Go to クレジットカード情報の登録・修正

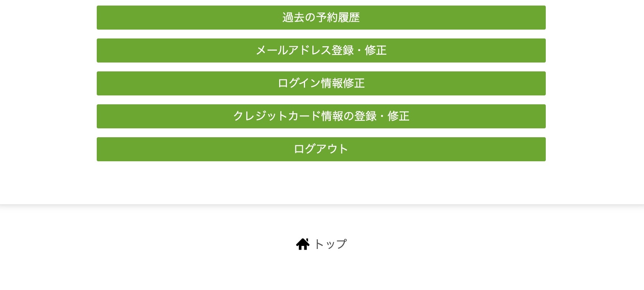pos(321,116)
